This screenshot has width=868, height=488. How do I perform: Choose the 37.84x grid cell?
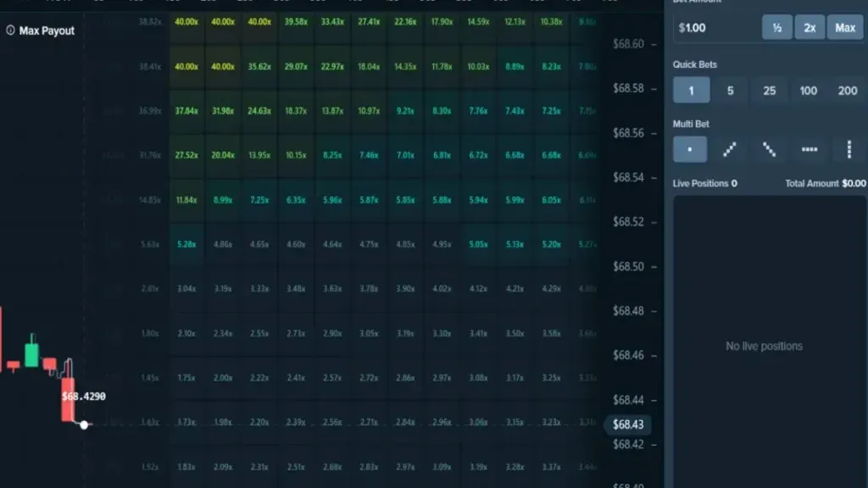coord(186,111)
